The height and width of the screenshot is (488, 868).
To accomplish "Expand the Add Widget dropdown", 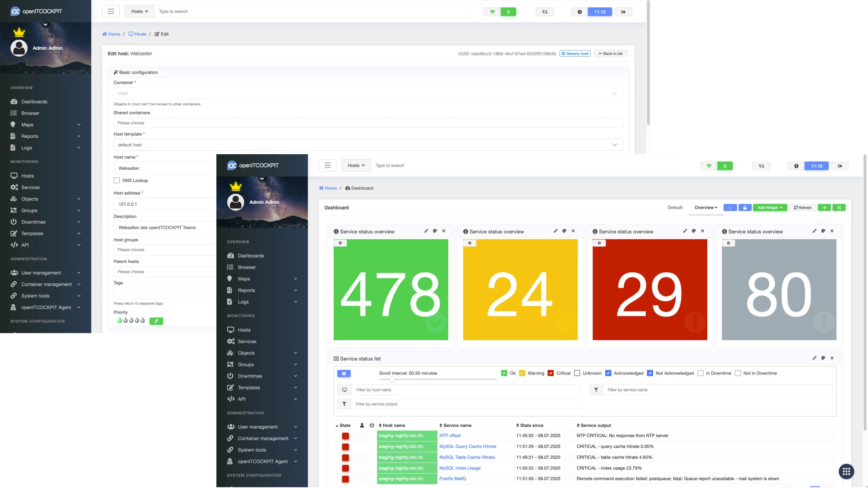I will coord(770,208).
